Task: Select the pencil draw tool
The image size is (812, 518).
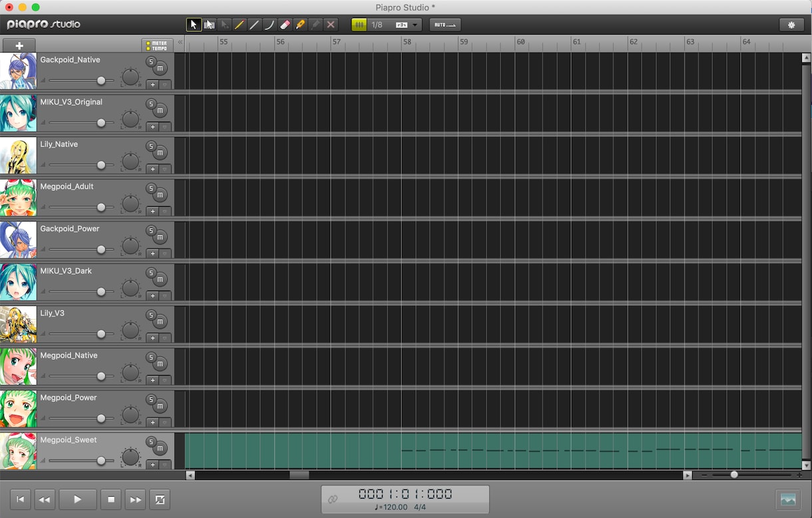Action: coord(240,25)
